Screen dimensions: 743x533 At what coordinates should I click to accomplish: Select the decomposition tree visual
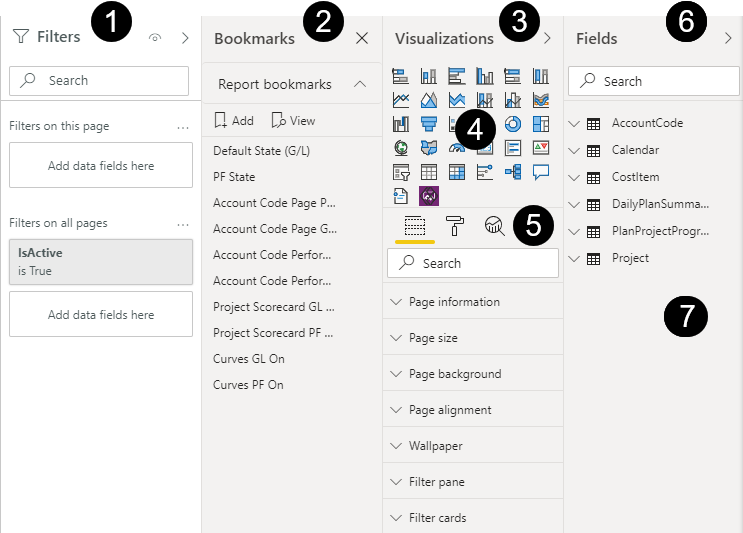tap(513, 172)
